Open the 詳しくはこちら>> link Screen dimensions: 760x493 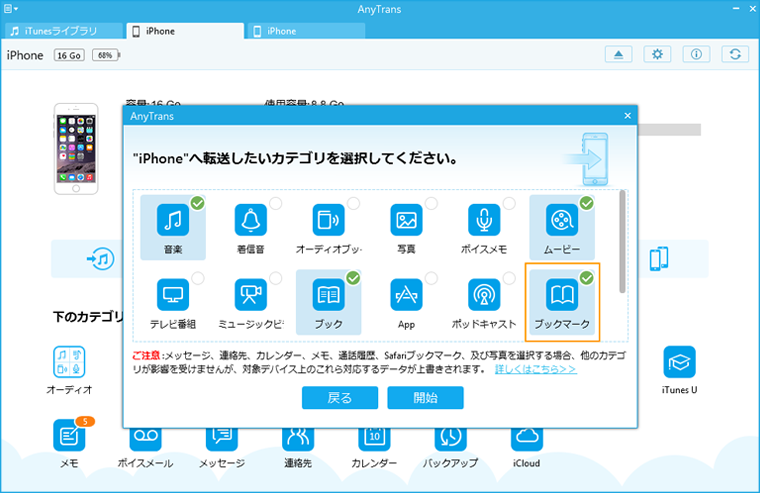click(536, 369)
